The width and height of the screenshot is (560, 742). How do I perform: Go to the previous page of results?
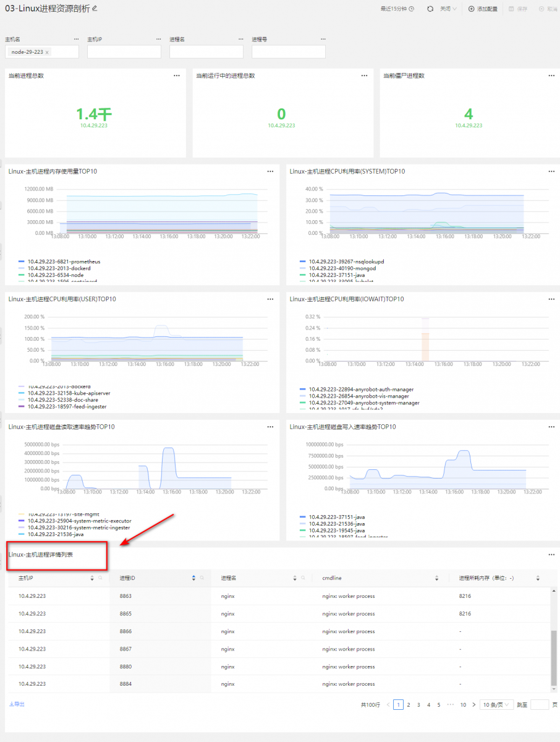tap(388, 705)
